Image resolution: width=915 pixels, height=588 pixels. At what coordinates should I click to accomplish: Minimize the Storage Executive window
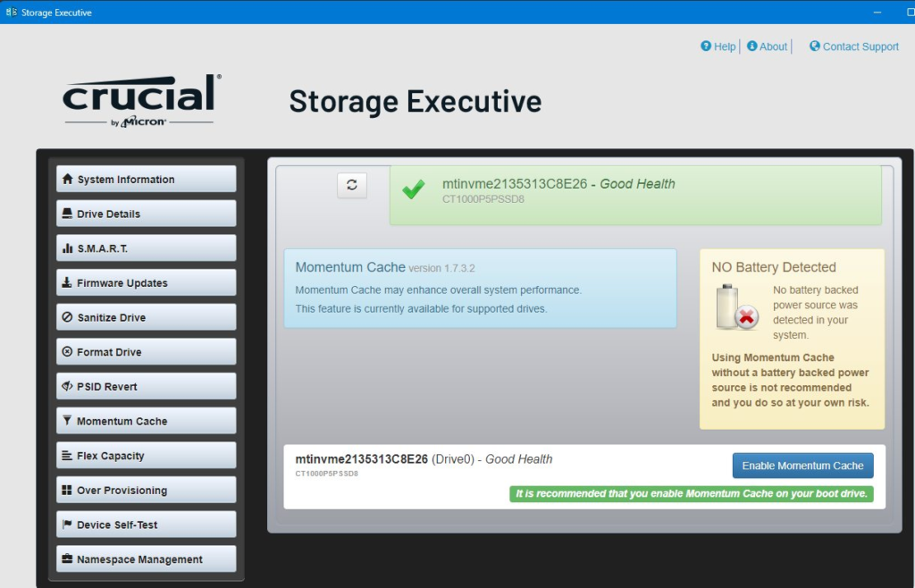[877, 13]
